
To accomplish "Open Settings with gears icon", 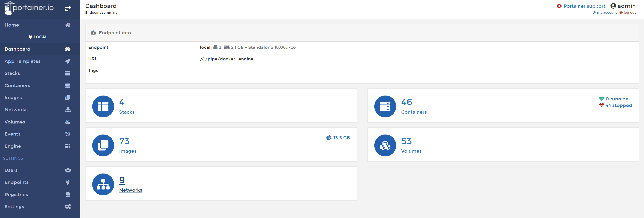I will [67, 207].
